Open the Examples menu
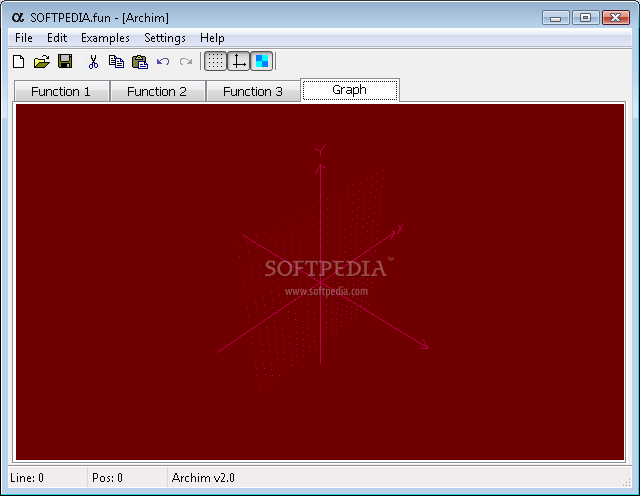This screenshot has width=640, height=496. tap(105, 38)
